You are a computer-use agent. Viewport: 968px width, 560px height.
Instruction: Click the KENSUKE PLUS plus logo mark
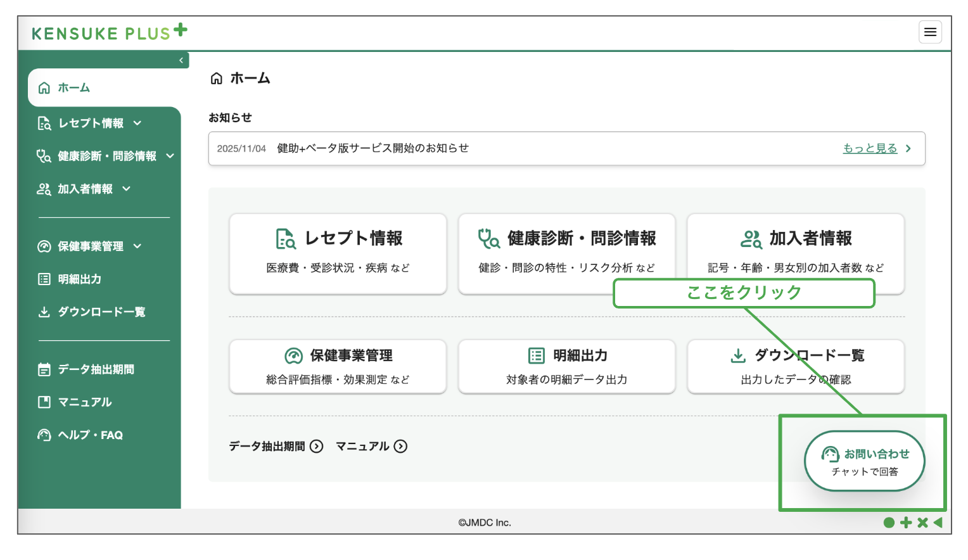pyautogui.click(x=179, y=30)
